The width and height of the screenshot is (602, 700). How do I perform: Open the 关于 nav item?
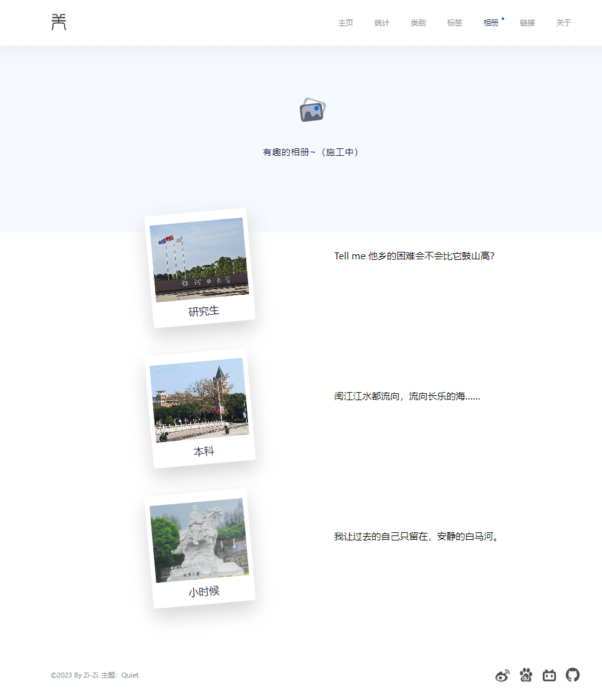563,23
